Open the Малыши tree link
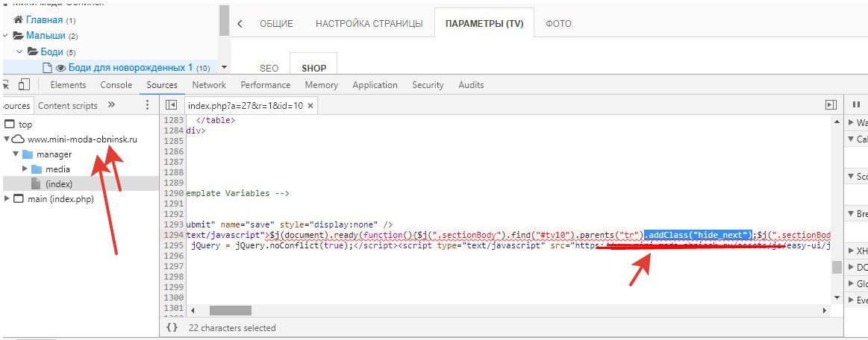This screenshot has width=868, height=340. click(x=46, y=35)
